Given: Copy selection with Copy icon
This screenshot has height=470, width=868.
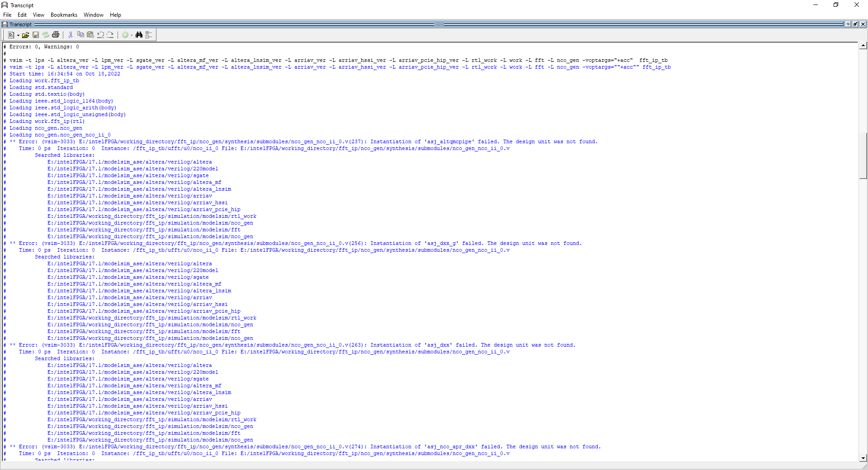Looking at the screenshot, I should [80, 34].
